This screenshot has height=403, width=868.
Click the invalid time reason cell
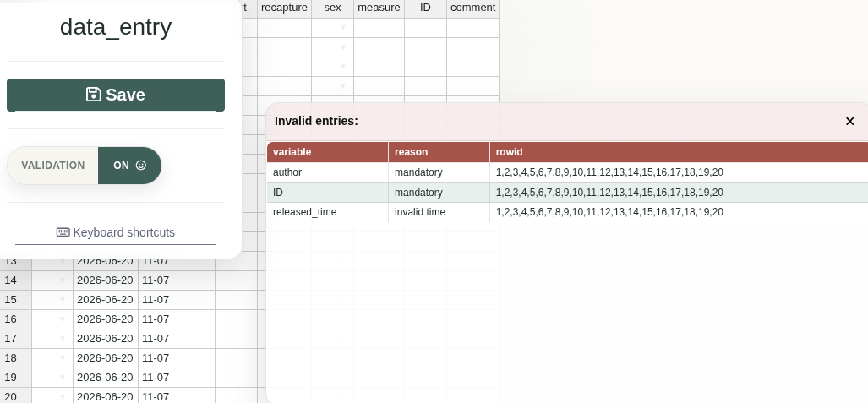click(439, 212)
